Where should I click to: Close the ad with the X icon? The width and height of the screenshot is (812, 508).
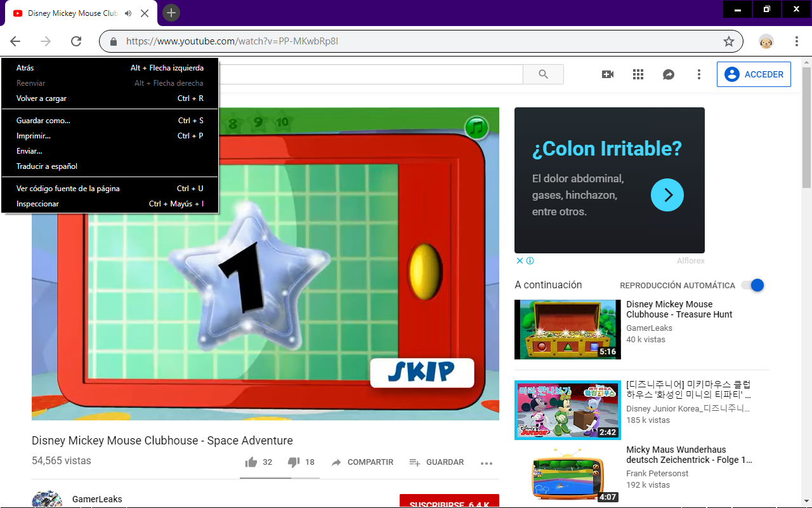tap(520, 260)
